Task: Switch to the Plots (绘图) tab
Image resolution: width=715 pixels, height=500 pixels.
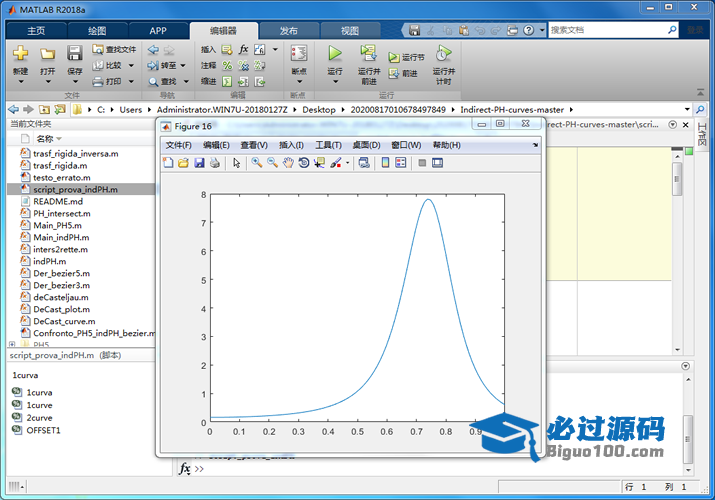Action: tap(97, 31)
